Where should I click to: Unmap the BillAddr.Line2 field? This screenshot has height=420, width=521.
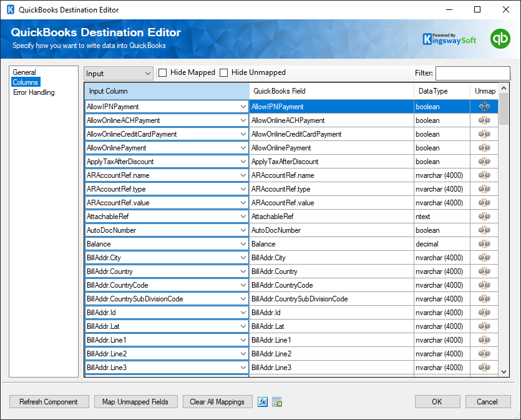tap(484, 354)
